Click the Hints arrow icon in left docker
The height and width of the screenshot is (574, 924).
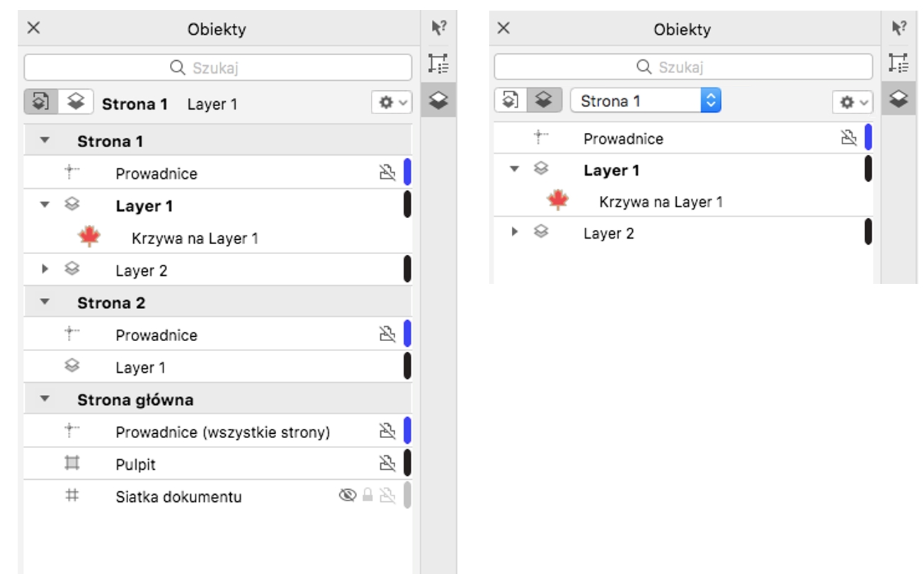pyautogui.click(x=438, y=28)
